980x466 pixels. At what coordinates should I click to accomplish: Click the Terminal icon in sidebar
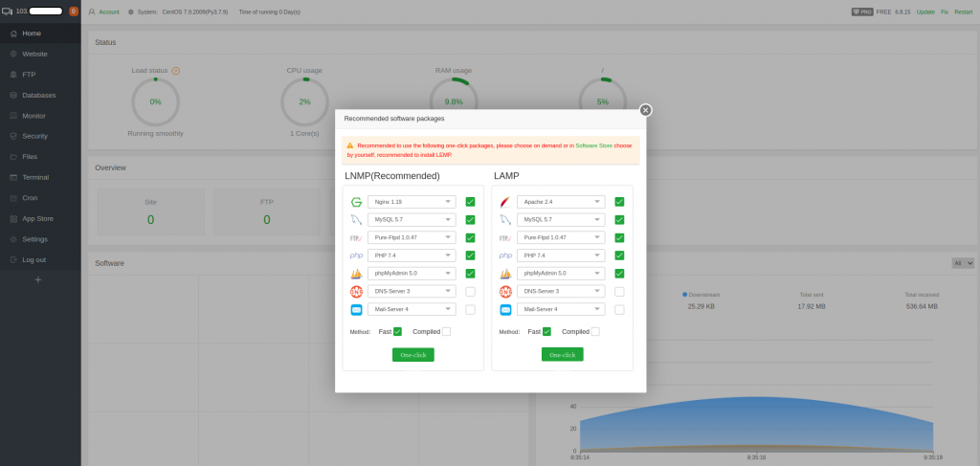pyautogui.click(x=13, y=177)
